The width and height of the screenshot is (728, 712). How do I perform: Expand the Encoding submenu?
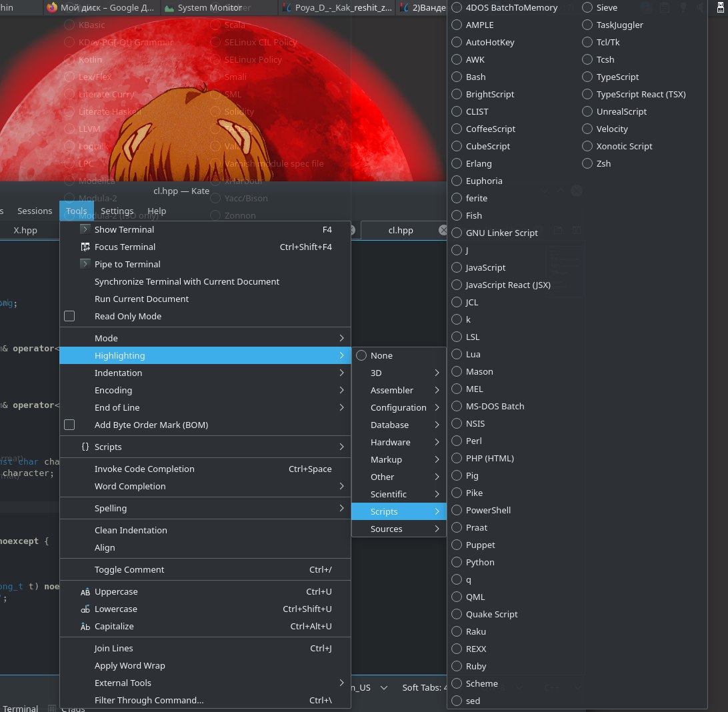205,391
